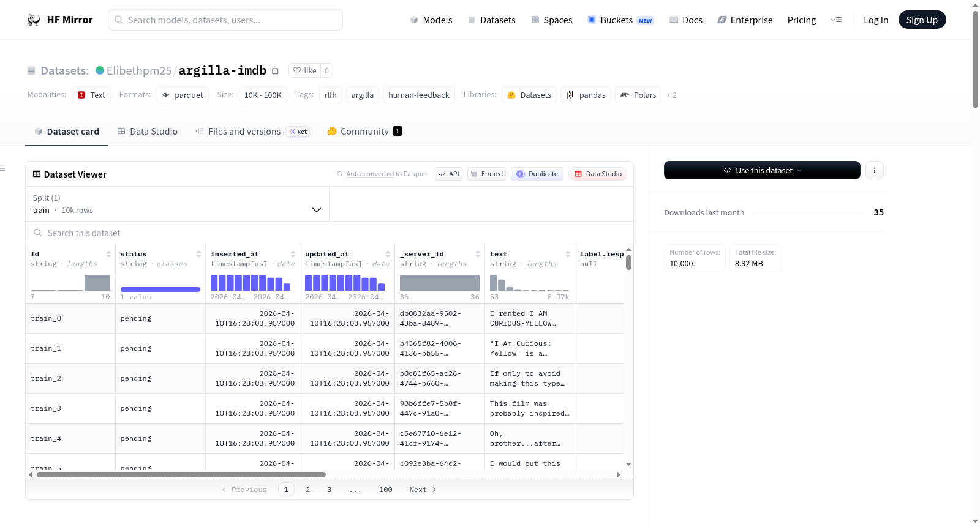Open the Community tab

(364, 132)
